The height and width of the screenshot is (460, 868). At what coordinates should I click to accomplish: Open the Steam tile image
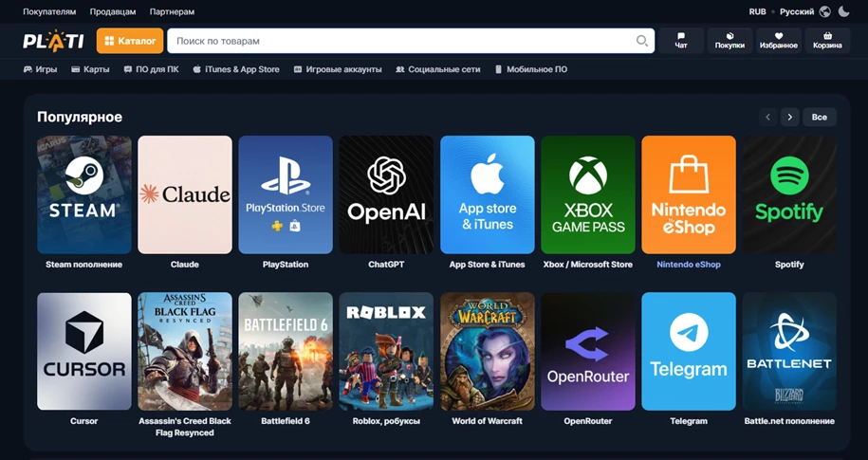click(84, 194)
